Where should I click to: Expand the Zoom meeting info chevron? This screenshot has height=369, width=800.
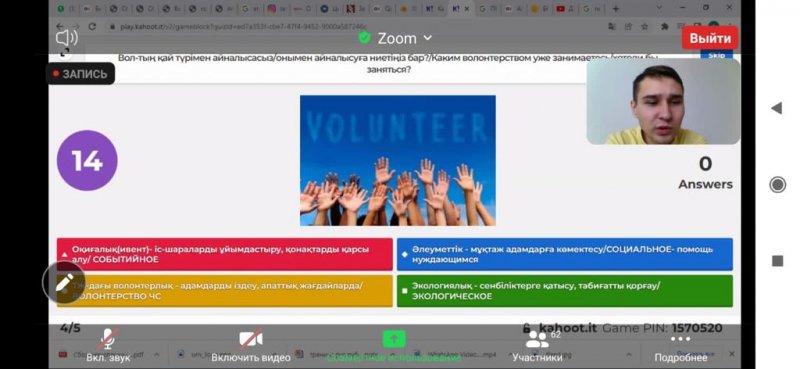pos(428,38)
